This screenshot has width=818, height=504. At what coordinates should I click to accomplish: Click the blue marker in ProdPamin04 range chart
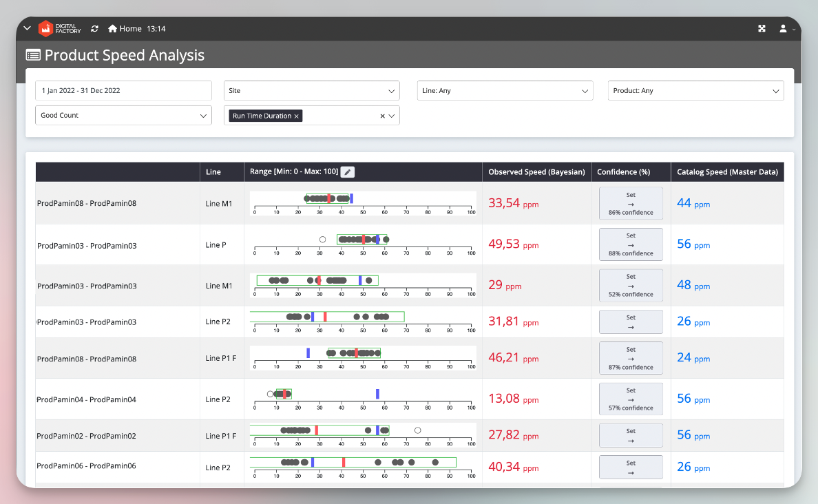point(377,394)
